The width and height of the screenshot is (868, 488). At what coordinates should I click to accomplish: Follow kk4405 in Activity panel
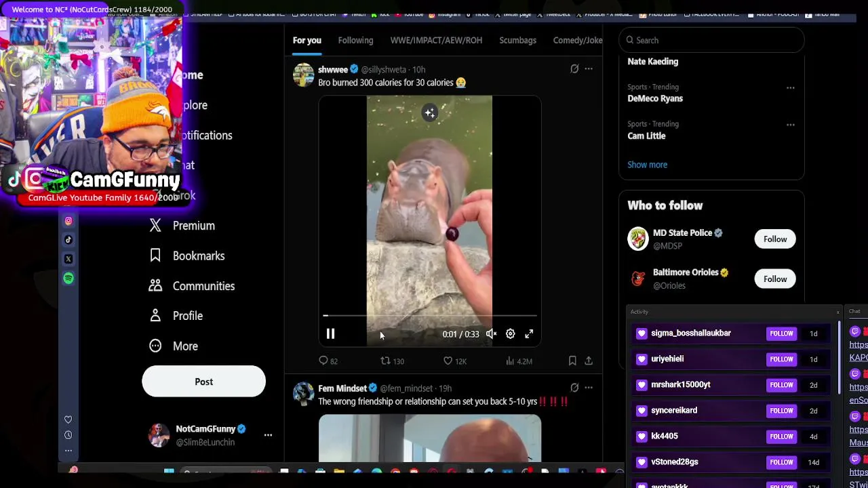tap(781, 436)
